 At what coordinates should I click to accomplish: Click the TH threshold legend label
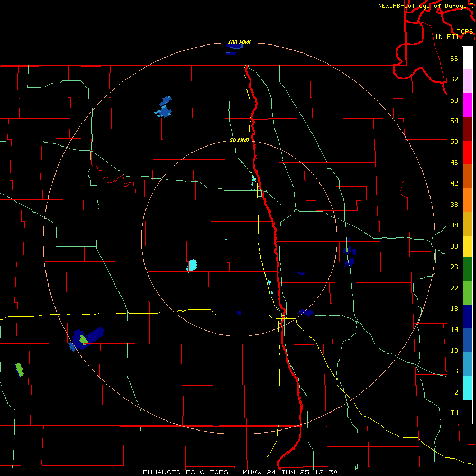click(x=454, y=413)
